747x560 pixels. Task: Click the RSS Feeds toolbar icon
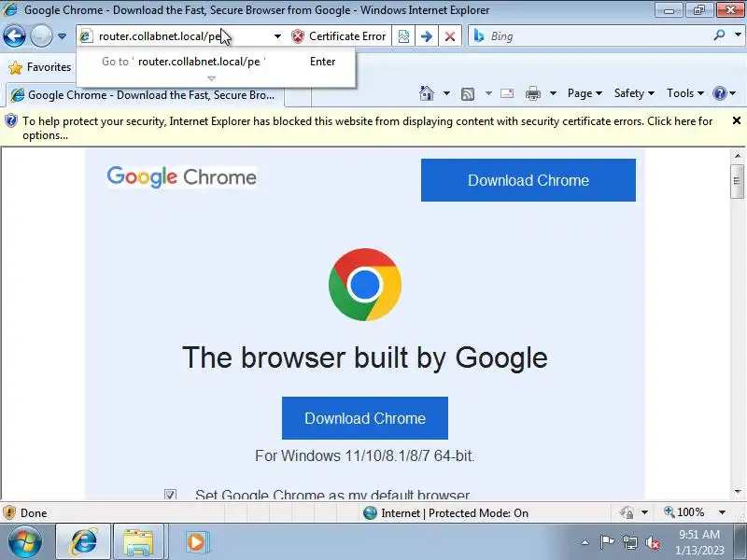point(468,94)
